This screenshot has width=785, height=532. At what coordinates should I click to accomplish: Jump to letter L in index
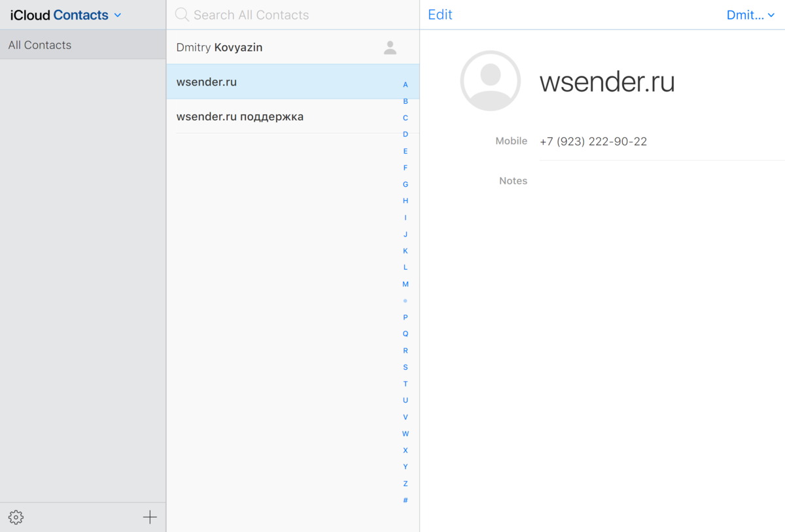[x=406, y=267]
